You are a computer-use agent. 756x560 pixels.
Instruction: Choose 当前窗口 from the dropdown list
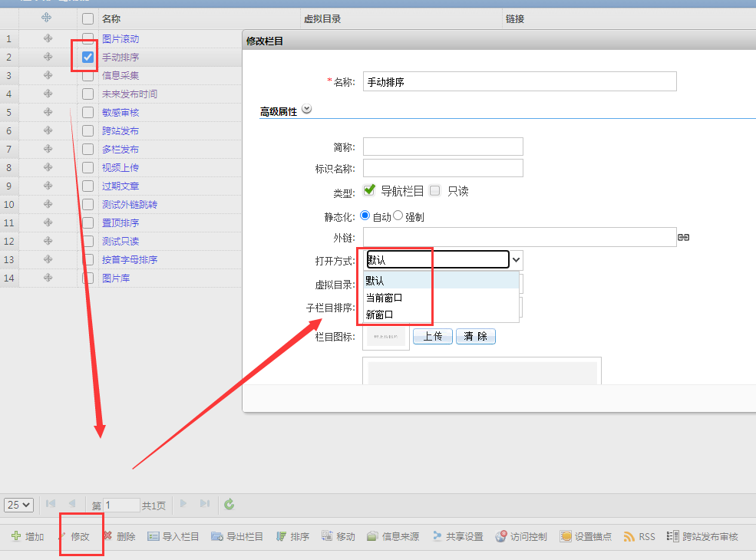[x=384, y=297]
